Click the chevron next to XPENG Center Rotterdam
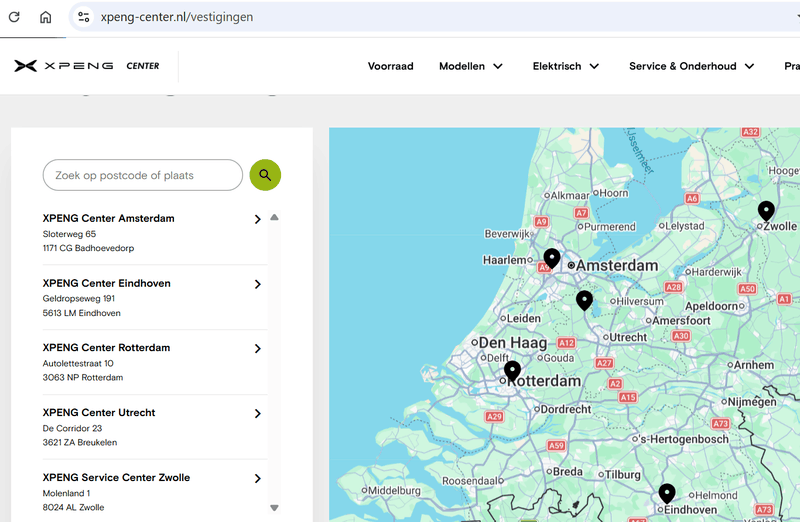800x522 pixels. pyautogui.click(x=258, y=349)
